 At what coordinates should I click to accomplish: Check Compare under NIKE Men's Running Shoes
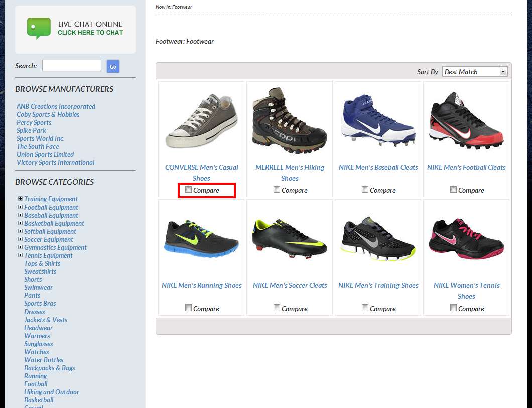188,308
